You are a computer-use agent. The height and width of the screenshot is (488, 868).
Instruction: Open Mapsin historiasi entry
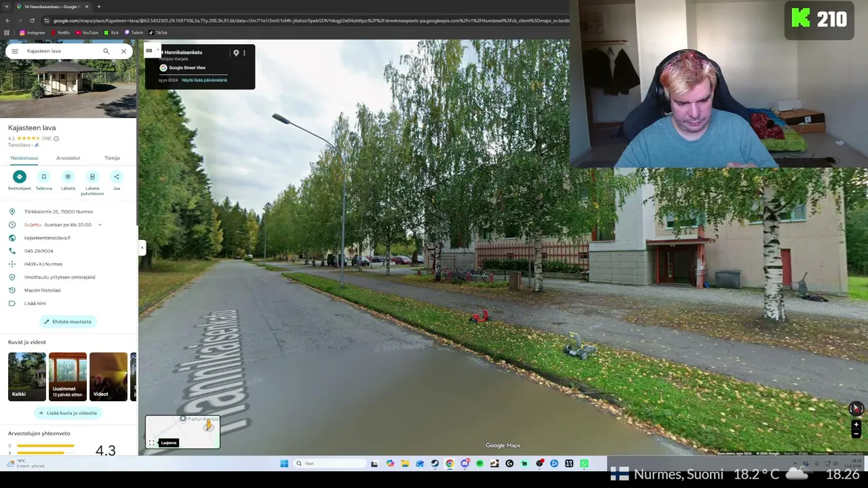point(42,290)
